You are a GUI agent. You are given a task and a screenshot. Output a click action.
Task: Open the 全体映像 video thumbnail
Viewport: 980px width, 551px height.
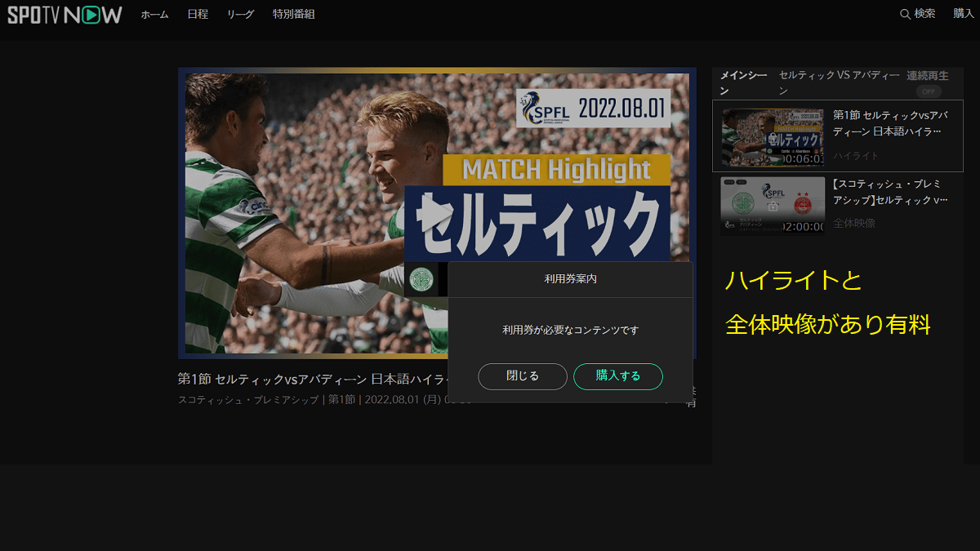click(x=773, y=206)
